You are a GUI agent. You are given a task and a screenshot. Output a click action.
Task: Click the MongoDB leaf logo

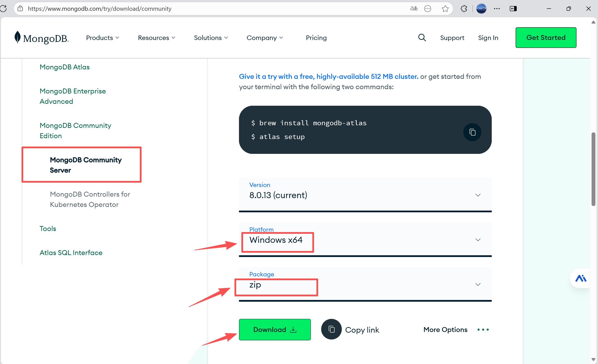point(17,37)
